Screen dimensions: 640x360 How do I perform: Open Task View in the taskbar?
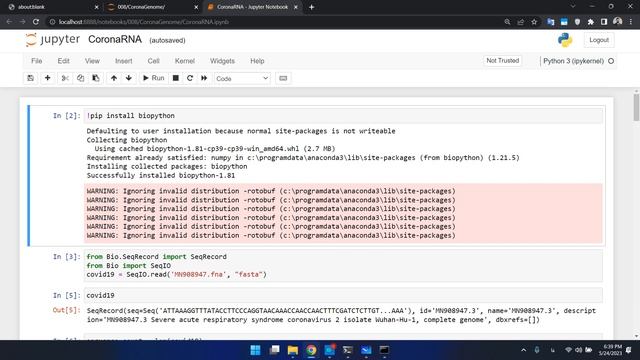(274, 350)
